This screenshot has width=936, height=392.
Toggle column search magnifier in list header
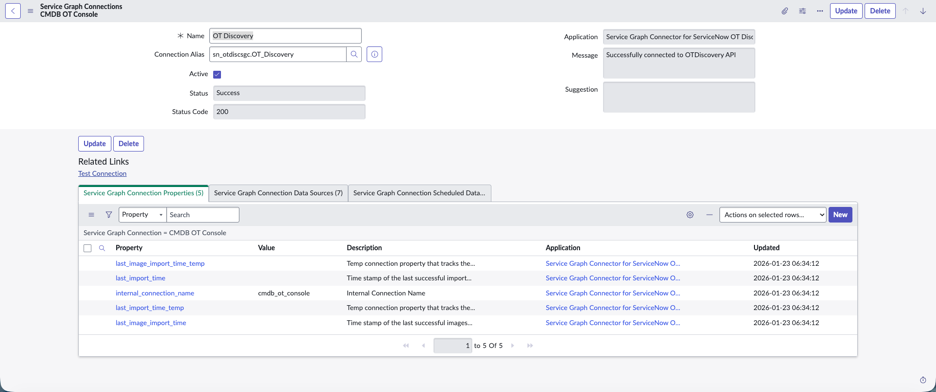102,248
